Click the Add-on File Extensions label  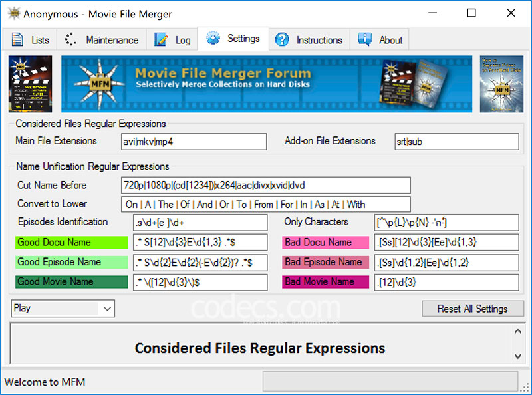pos(330,141)
